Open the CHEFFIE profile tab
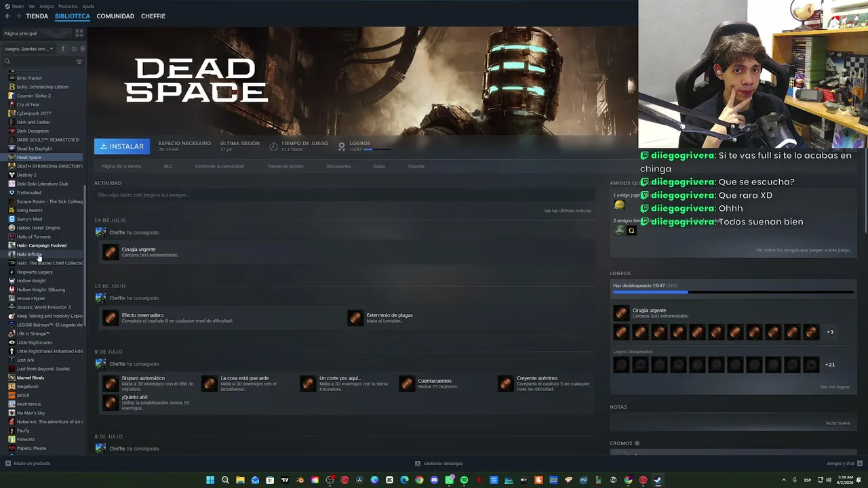 153,16
